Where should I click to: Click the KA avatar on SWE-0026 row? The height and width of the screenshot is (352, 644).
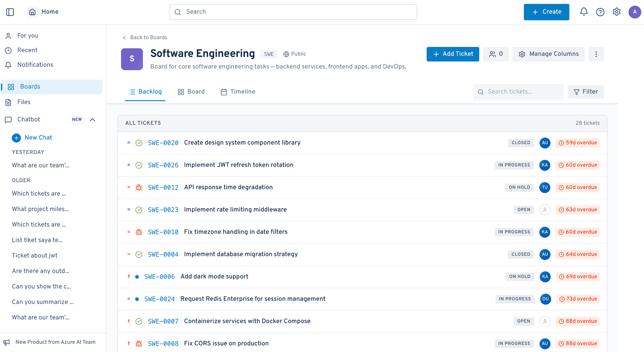(545, 165)
